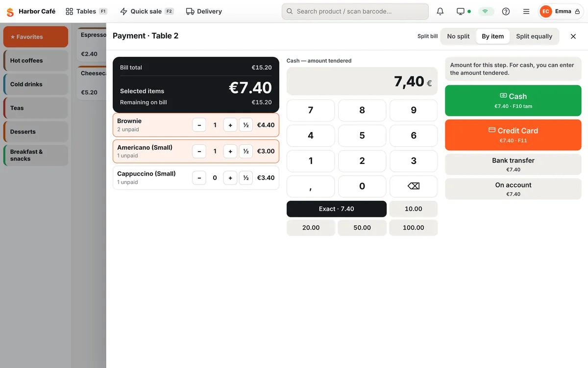Pay with Cash
The width and height of the screenshot is (588, 368).
point(513,101)
